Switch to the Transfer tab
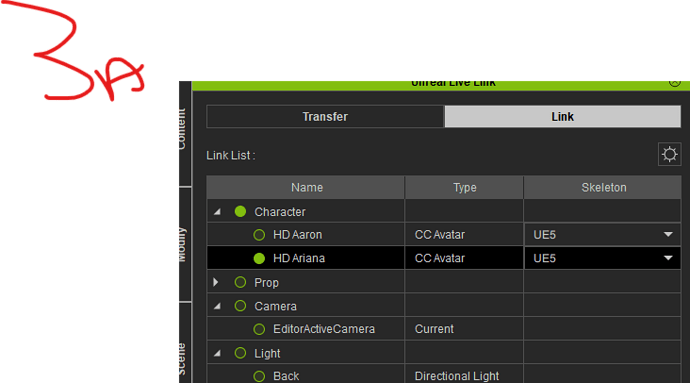The height and width of the screenshot is (383, 690). click(x=325, y=117)
